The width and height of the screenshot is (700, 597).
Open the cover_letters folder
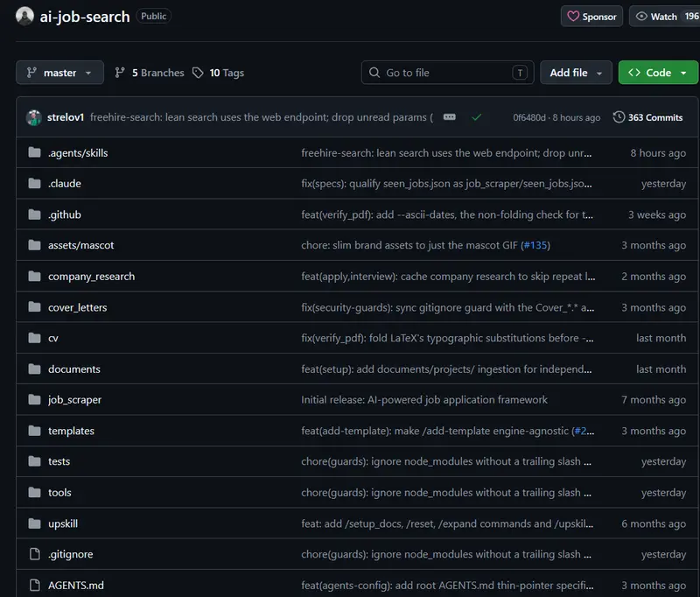click(78, 307)
